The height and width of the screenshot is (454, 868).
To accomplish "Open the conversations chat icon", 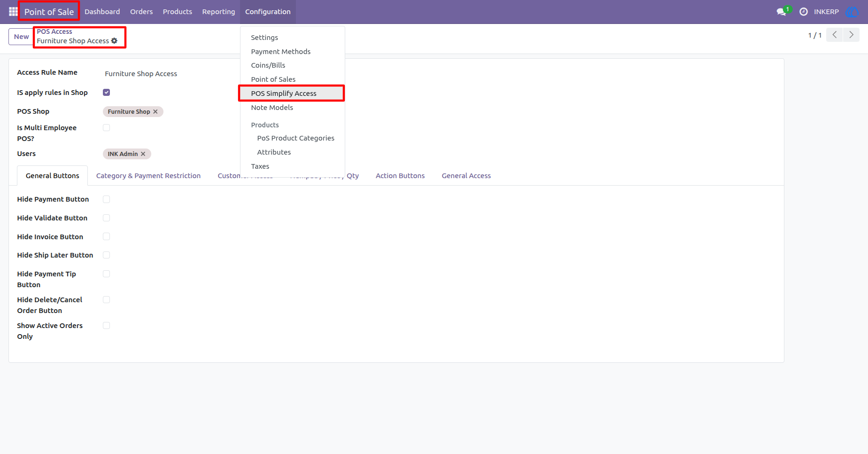I will pos(782,12).
